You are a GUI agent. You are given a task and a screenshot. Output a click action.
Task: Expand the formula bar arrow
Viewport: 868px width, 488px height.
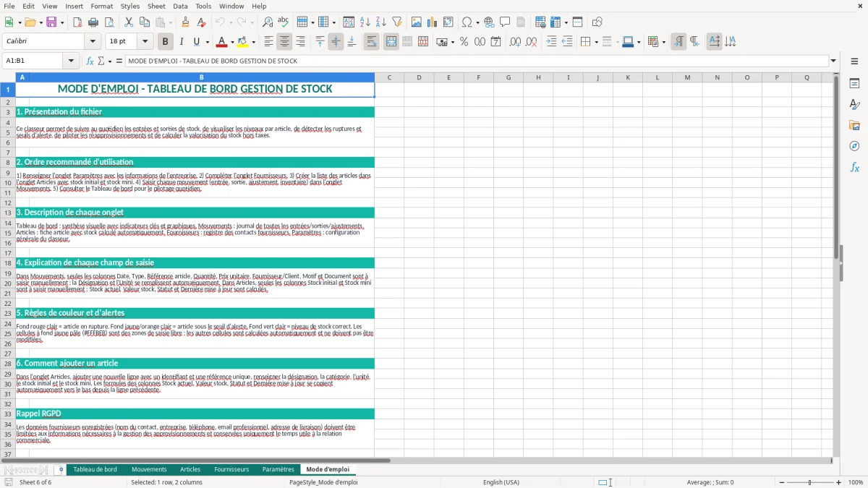(833, 61)
